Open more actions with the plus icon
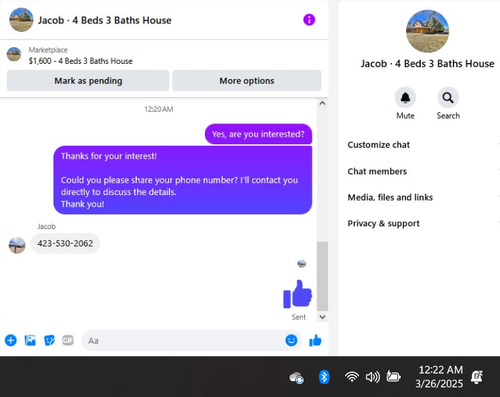The width and height of the screenshot is (500, 397). (x=11, y=340)
